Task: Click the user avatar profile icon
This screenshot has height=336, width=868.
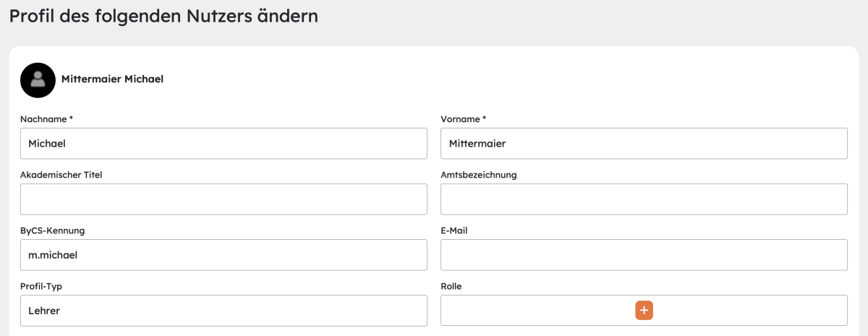Action: click(38, 79)
